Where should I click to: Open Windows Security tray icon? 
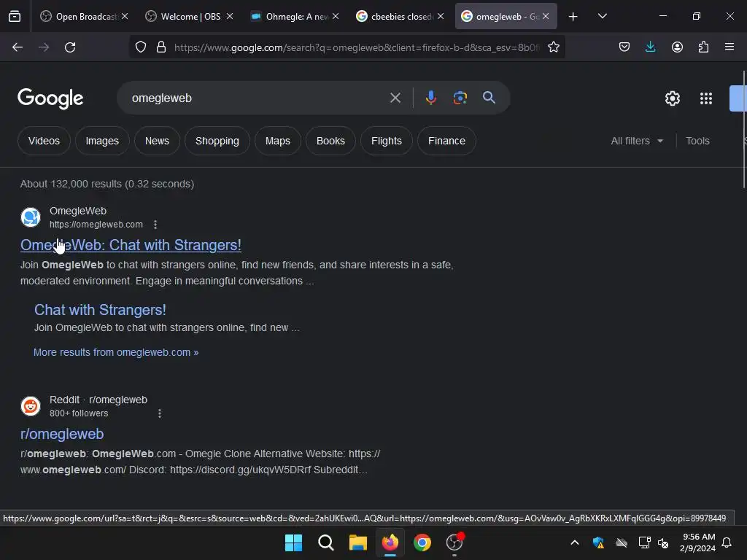pos(598,542)
